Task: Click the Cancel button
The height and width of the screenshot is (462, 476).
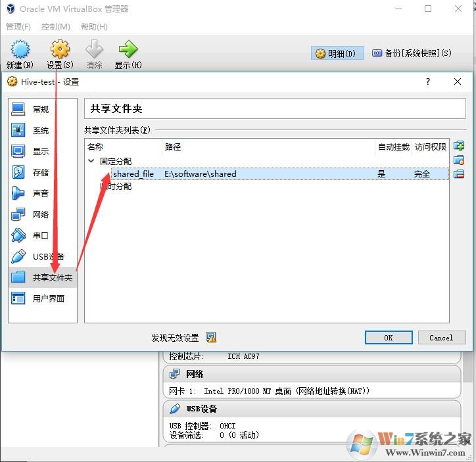Action: point(441,338)
